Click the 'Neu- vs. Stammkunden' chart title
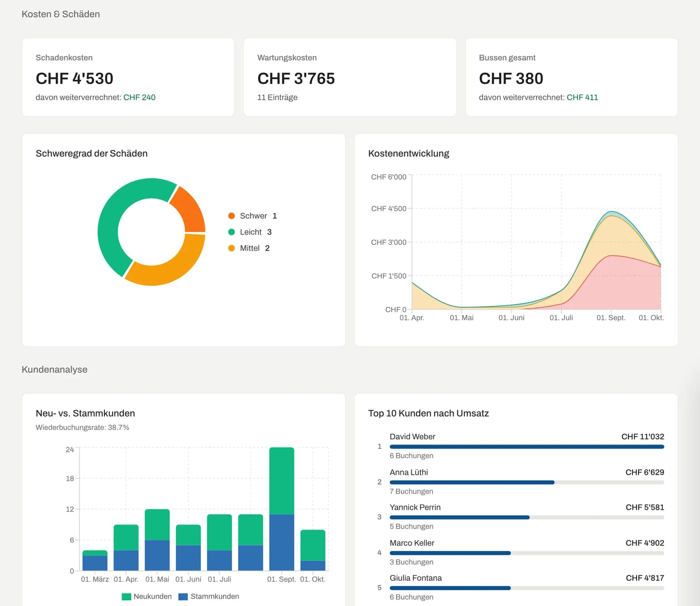Viewport: 700px width, 606px height. (x=85, y=413)
